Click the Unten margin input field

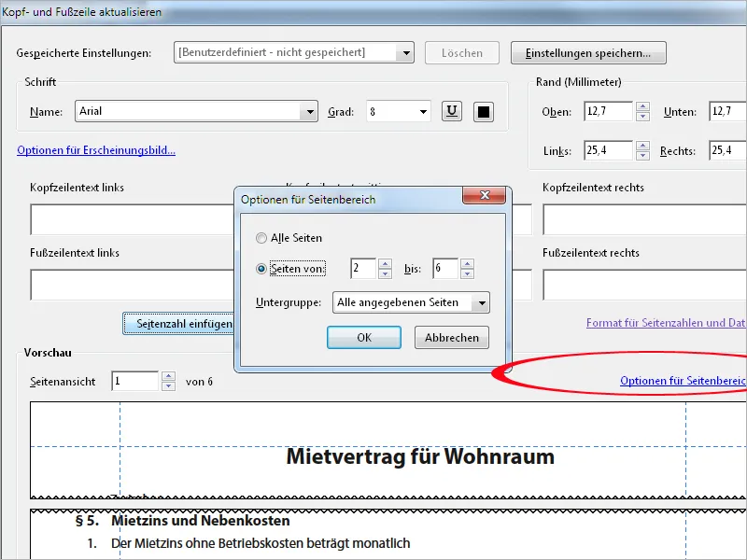click(728, 111)
